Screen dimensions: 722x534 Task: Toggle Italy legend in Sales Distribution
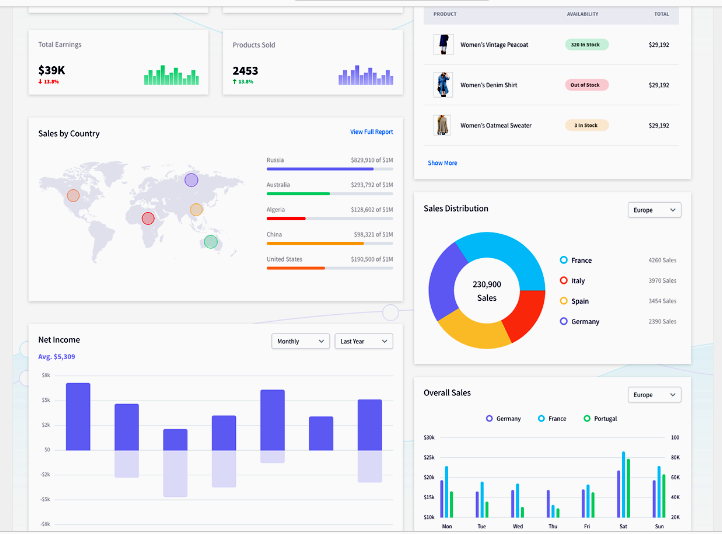pos(572,280)
